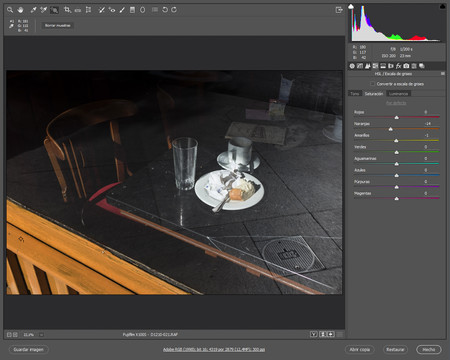Screen dimensions: 450x360
Task: Click the Amarillos saturation slider handle
Action: [396, 141]
